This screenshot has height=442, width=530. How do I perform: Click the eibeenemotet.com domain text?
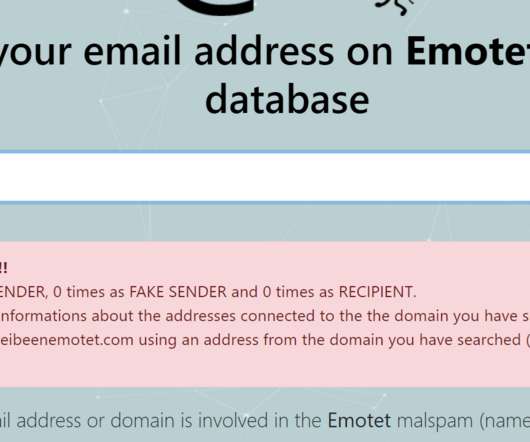(67, 340)
